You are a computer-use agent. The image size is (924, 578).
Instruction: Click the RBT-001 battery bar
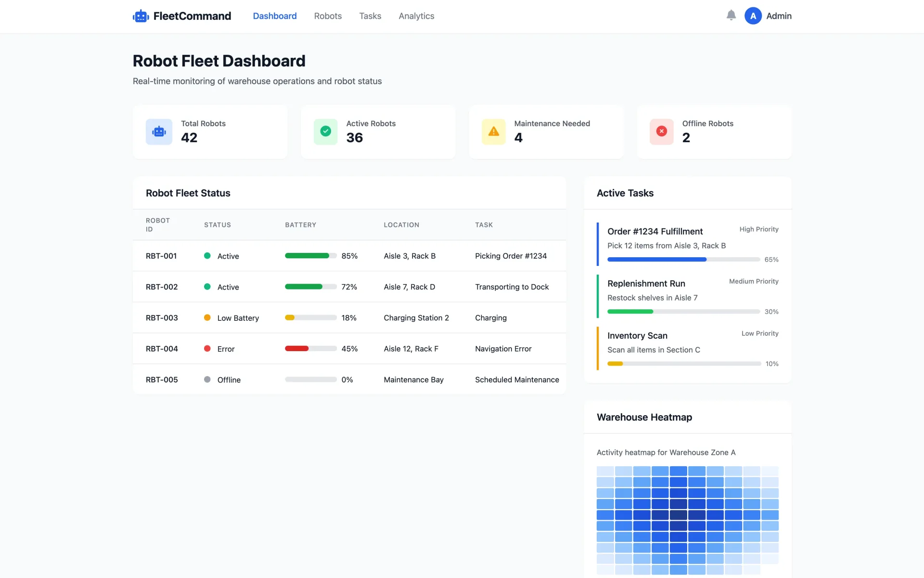(311, 256)
